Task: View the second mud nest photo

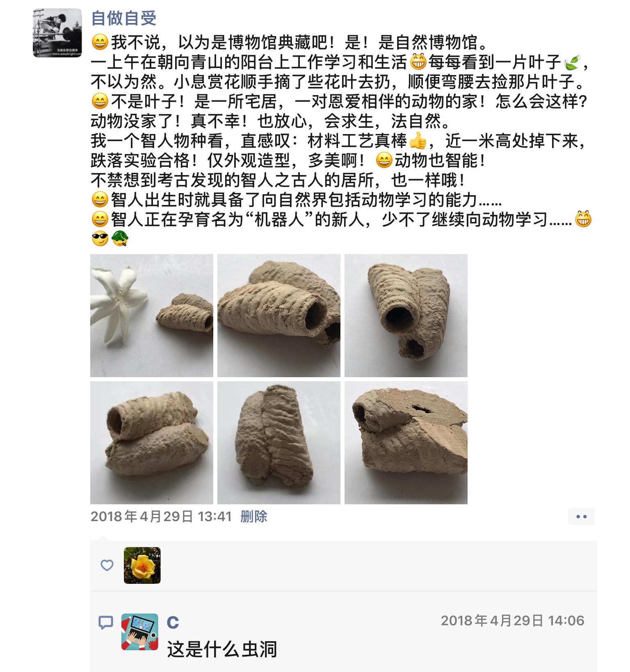Action: 279,315
